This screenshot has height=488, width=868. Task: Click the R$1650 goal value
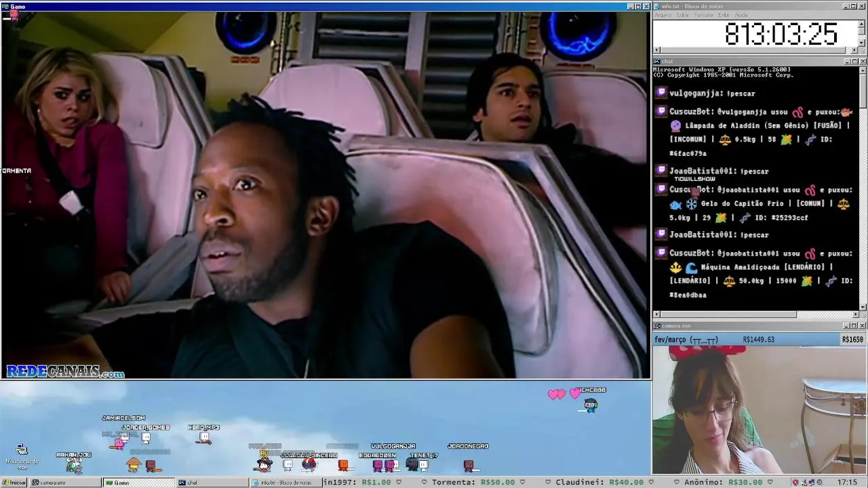tap(852, 340)
